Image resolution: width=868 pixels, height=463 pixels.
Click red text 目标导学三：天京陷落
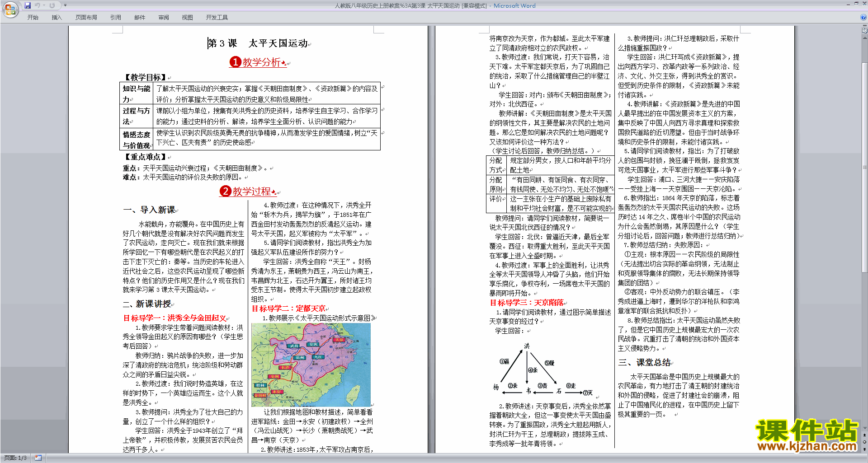click(x=527, y=303)
